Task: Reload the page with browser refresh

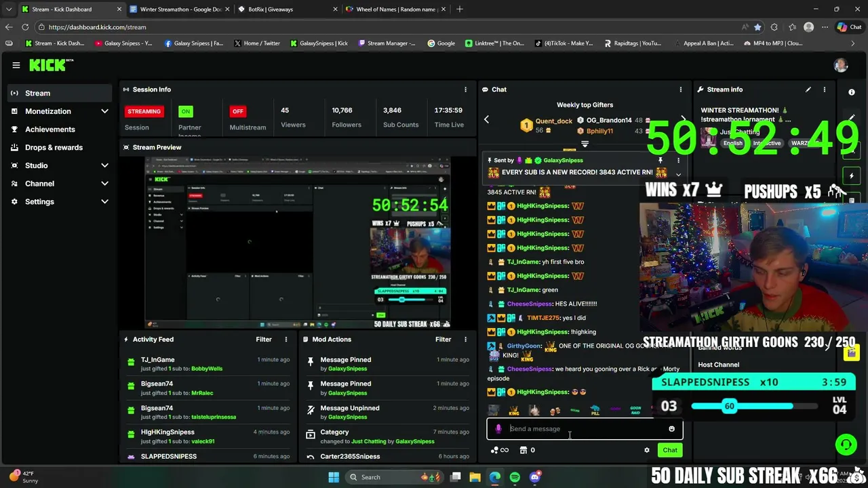Action: [x=25, y=27]
